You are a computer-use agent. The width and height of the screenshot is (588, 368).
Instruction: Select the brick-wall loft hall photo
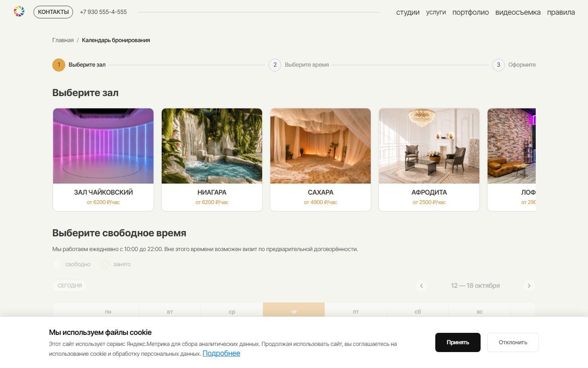[512, 146]
